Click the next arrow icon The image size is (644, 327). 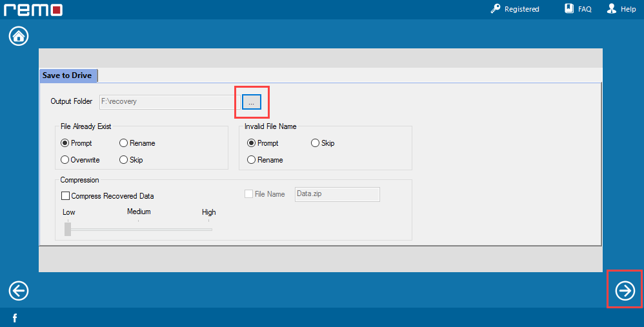click(x=625, y=290)
